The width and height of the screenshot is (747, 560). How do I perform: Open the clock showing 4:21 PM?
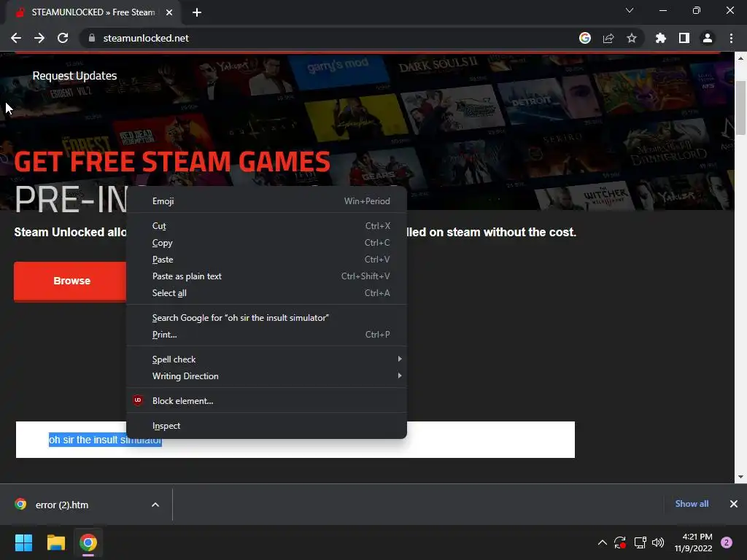pyautogui.click(x=693, y=542)
